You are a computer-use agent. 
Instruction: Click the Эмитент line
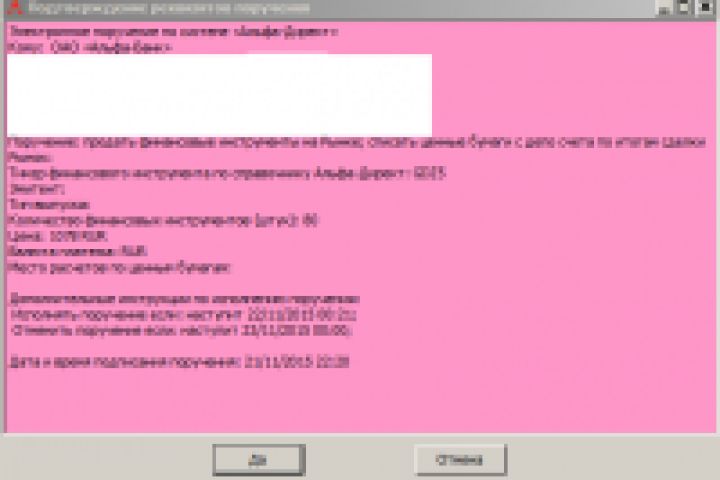tap(37, 189)
